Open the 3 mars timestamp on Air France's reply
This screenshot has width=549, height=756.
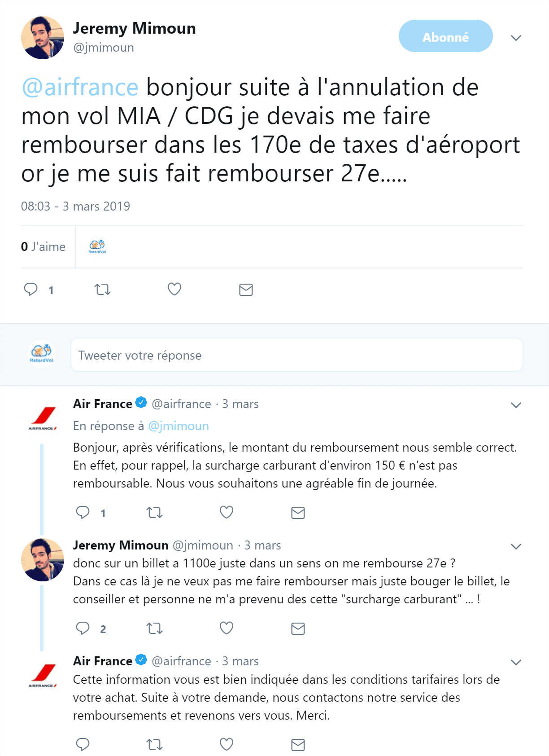click(240, 404)
